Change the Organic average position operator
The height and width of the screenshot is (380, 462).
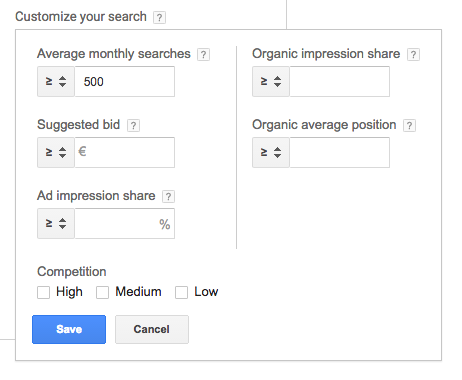click(271, 152)
